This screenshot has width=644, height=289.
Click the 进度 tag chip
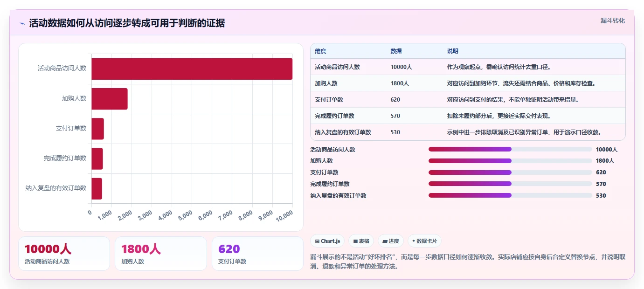(391, 241)
